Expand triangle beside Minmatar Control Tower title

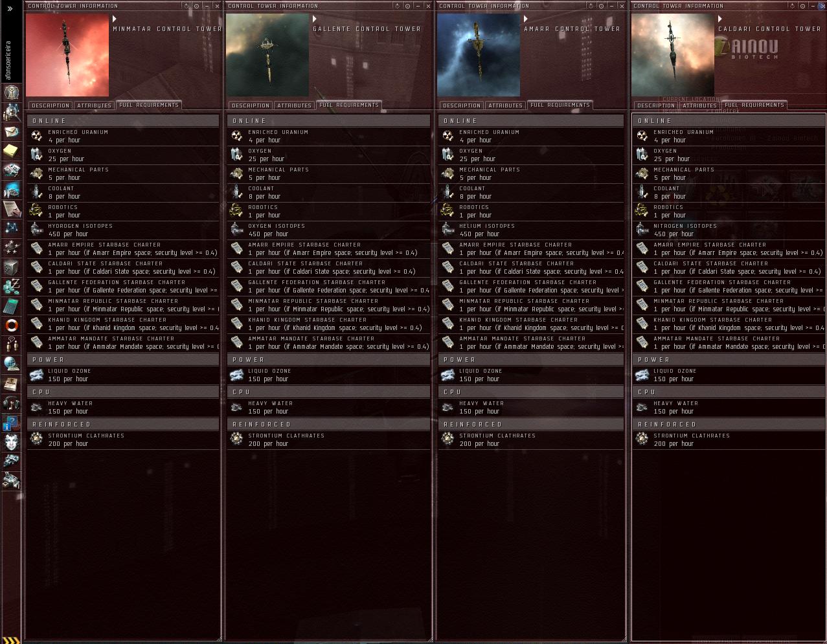click(115, 19)
